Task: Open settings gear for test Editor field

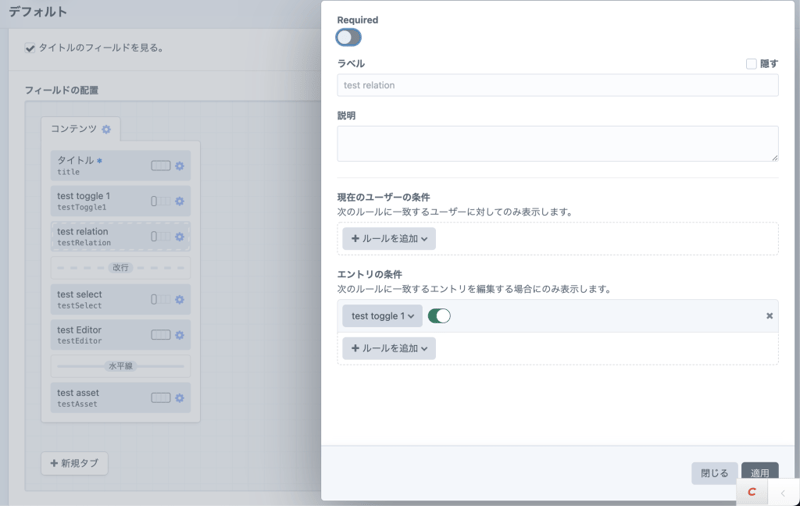Action: tap(180, 335)
